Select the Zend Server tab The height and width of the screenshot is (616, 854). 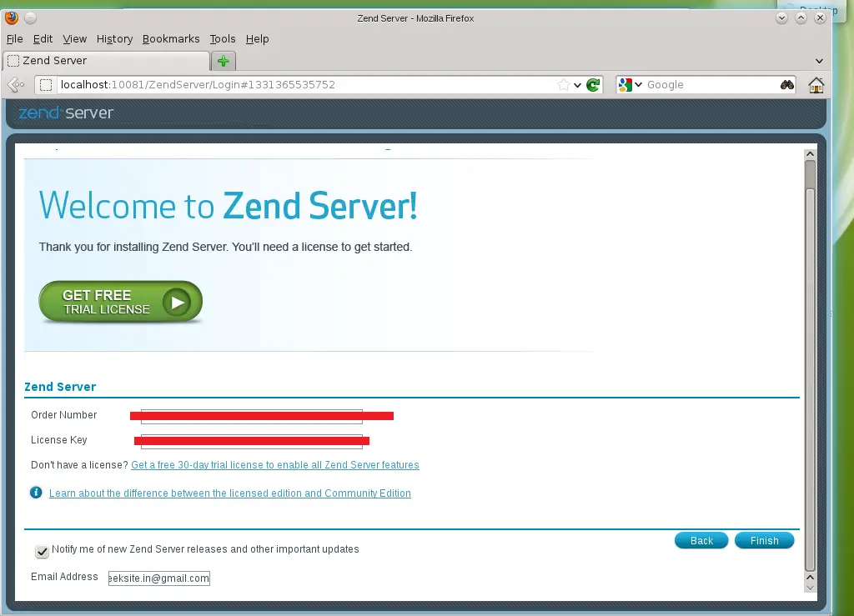click(x=106, y=61)
